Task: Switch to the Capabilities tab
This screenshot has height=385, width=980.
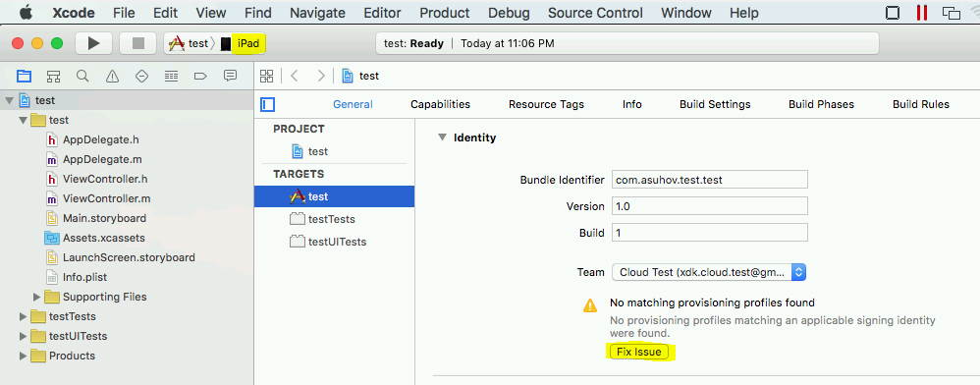Action: [x=440, y=104]
